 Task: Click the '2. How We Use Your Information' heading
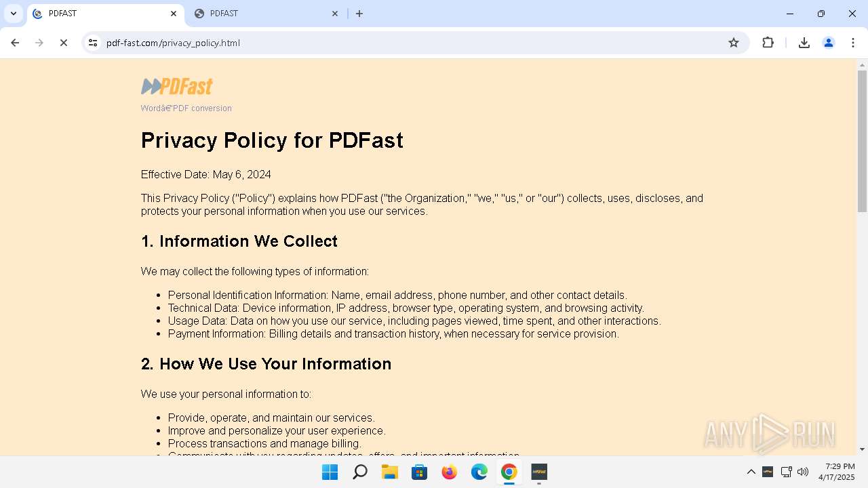[x=266, y=364]
